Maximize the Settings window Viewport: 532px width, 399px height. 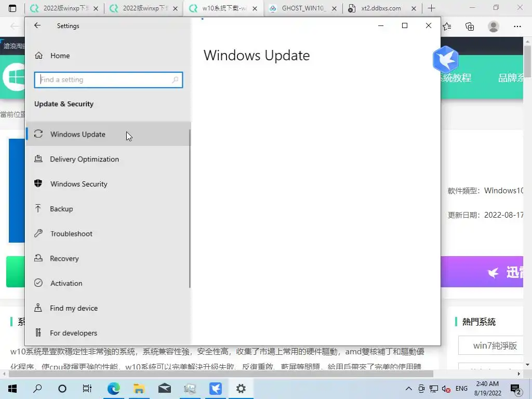point(404,25)
